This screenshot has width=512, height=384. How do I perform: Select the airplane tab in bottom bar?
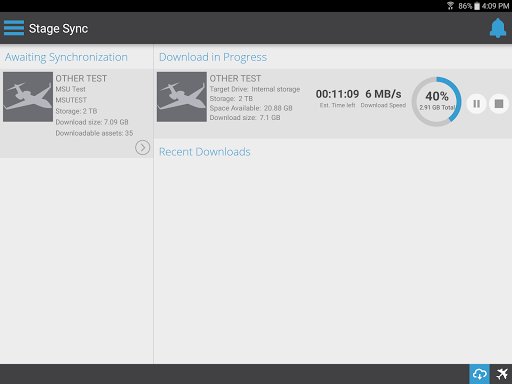(x=501, y=374)
